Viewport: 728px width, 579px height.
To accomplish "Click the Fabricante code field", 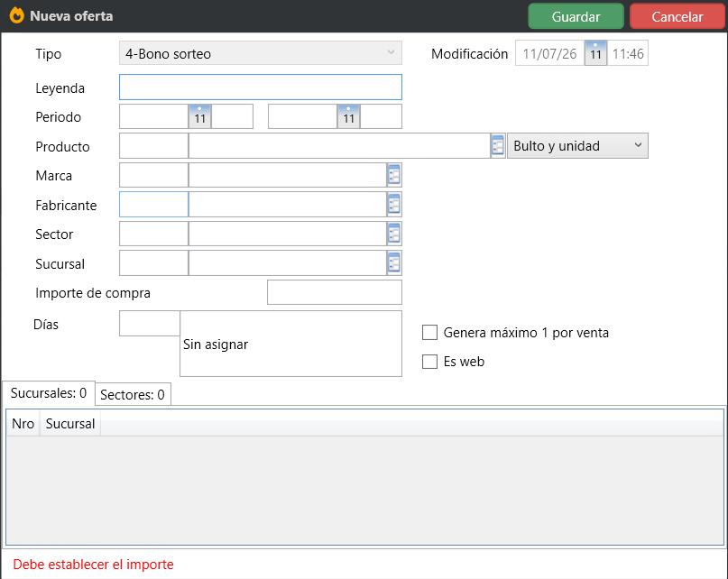I will (x=153, y=205).
